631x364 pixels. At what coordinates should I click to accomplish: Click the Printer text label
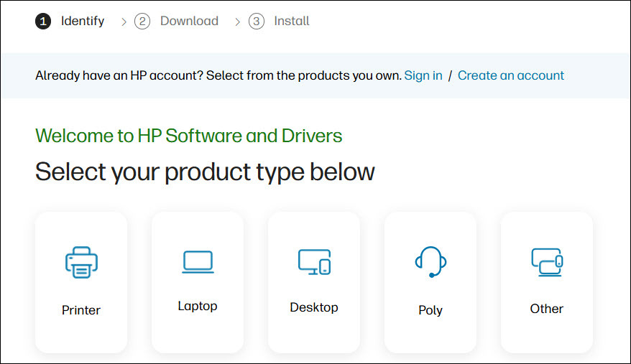point(81,310)
